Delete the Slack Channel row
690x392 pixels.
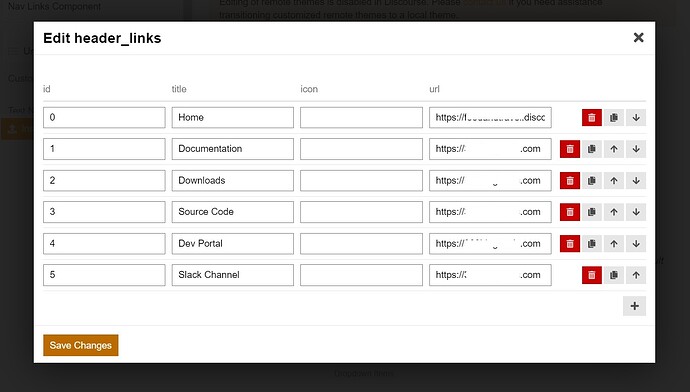click(591, 275)
